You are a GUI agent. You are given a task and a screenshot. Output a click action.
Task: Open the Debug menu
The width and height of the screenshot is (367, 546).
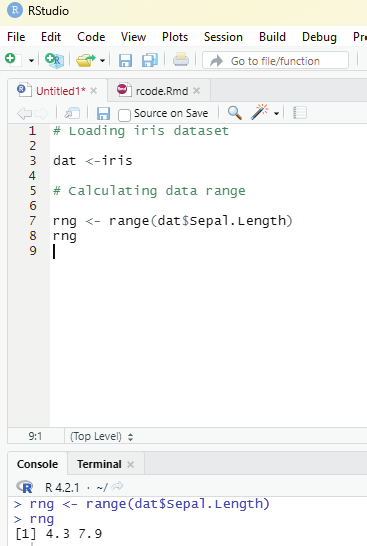[319, 37]
